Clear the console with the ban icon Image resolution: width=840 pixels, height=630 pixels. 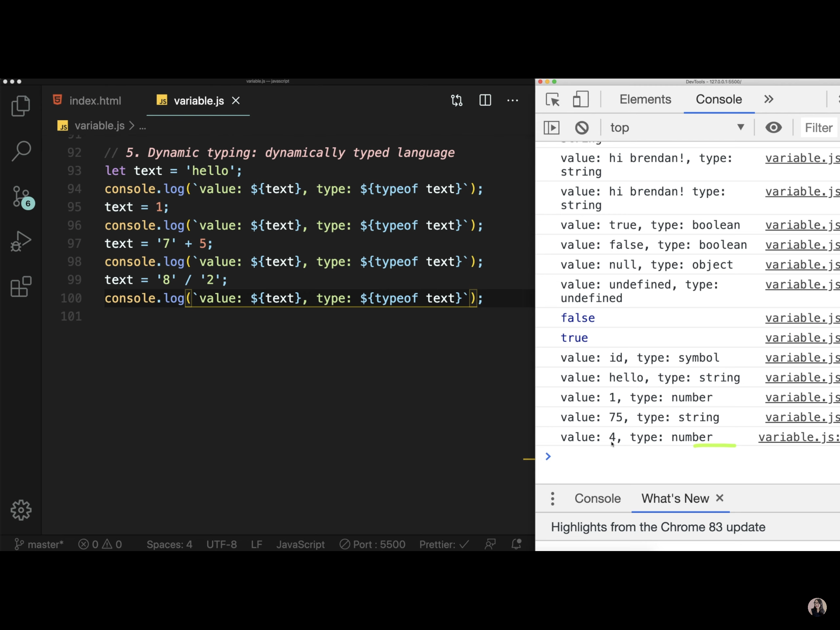click(581, 128)
